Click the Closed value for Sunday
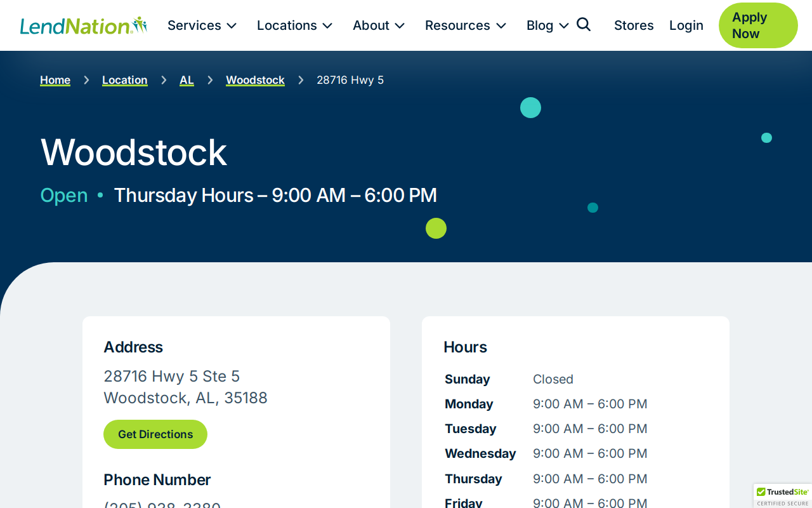This screenshot has width=812, height=508. point(553,379)
